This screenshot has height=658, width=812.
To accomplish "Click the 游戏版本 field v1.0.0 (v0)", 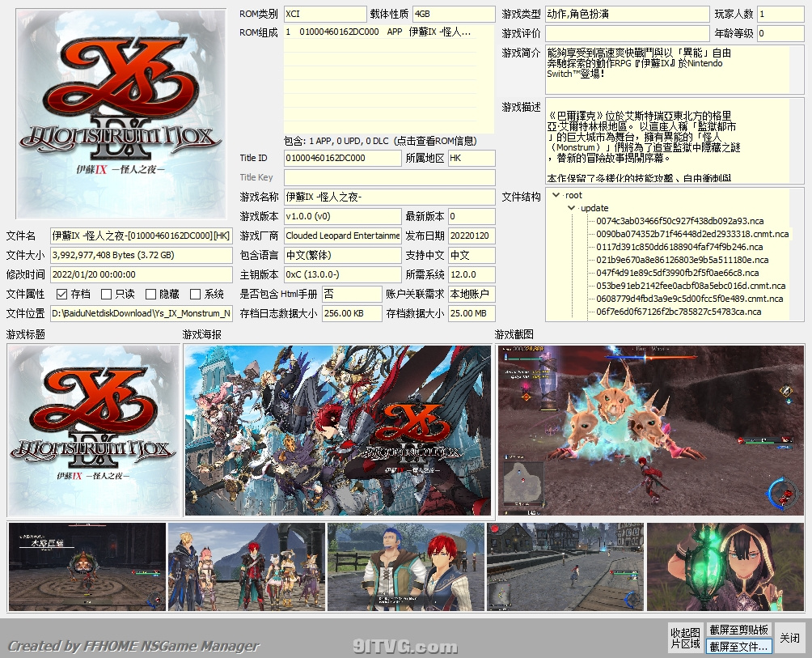I will point(342,216).
